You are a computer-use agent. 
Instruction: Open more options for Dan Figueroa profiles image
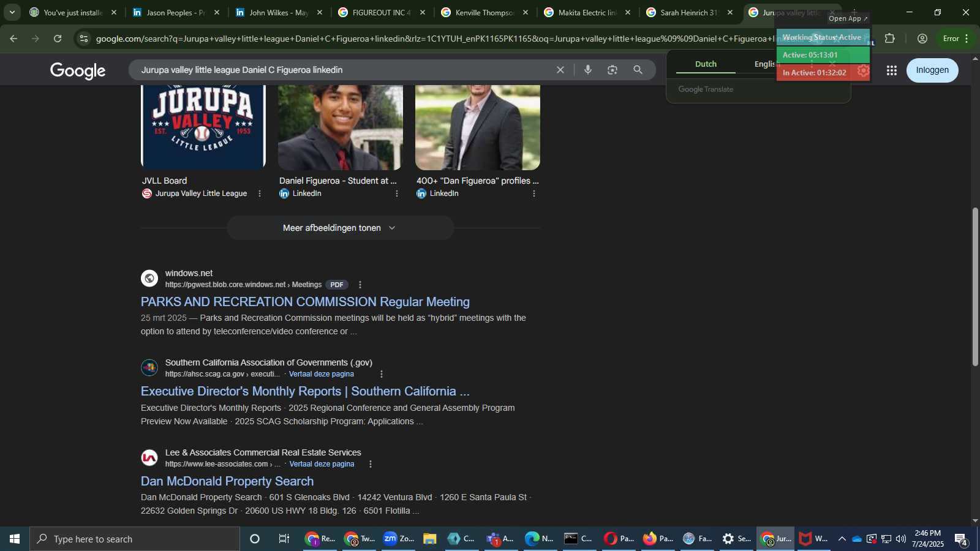click(534, 193)
